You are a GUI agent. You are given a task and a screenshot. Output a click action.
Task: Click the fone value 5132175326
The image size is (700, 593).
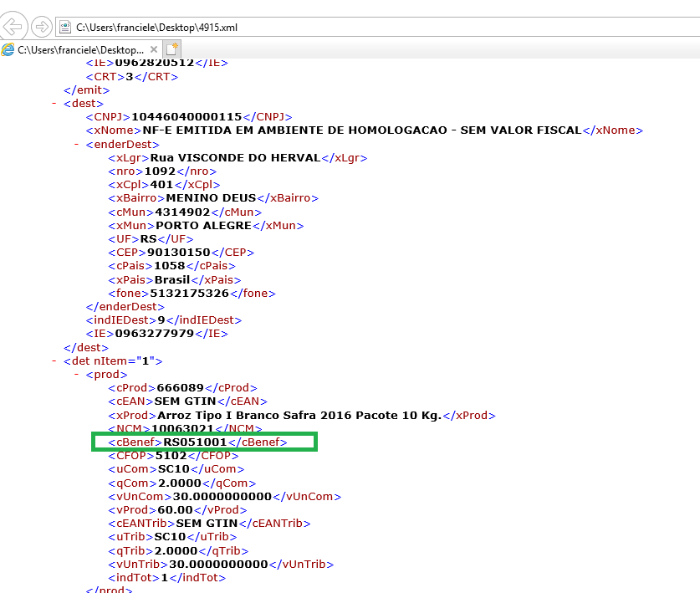coord(189,294)
